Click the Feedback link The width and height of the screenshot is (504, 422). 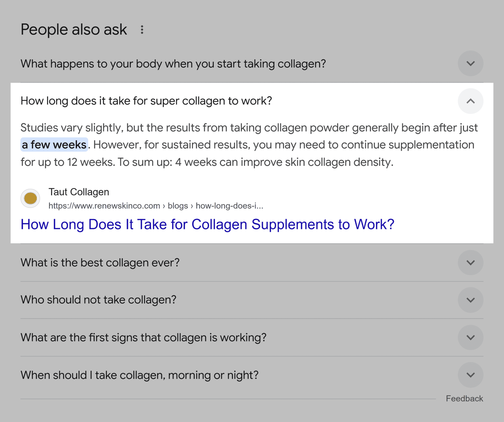tap(464, 399)
